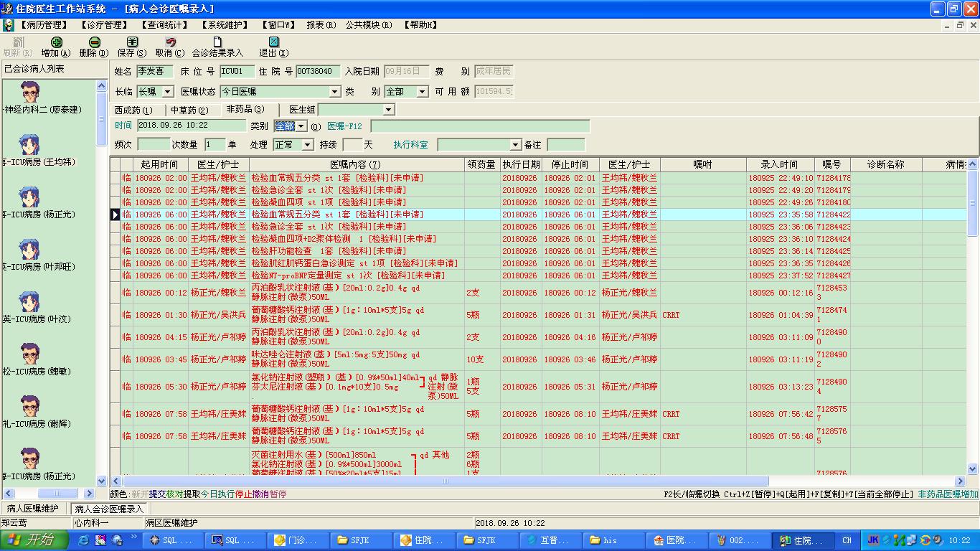
Task: Open the 报表(R) menu
Action: pos(321,25)
